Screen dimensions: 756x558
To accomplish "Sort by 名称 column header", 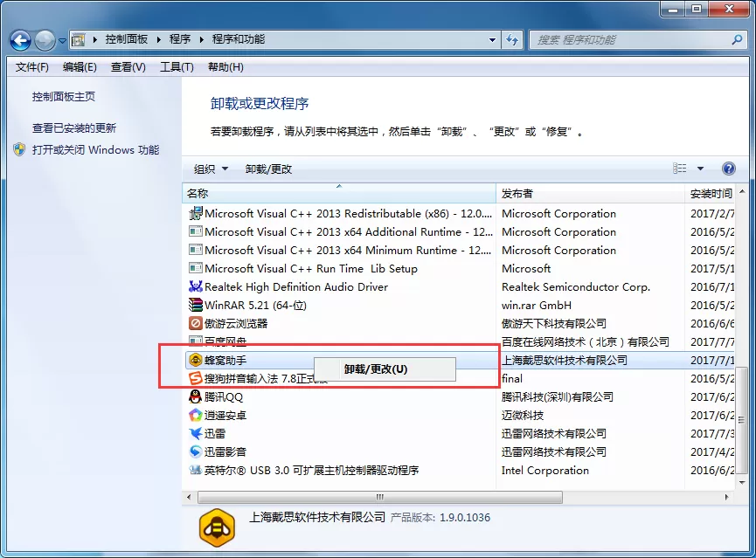I will pos(339,194).
